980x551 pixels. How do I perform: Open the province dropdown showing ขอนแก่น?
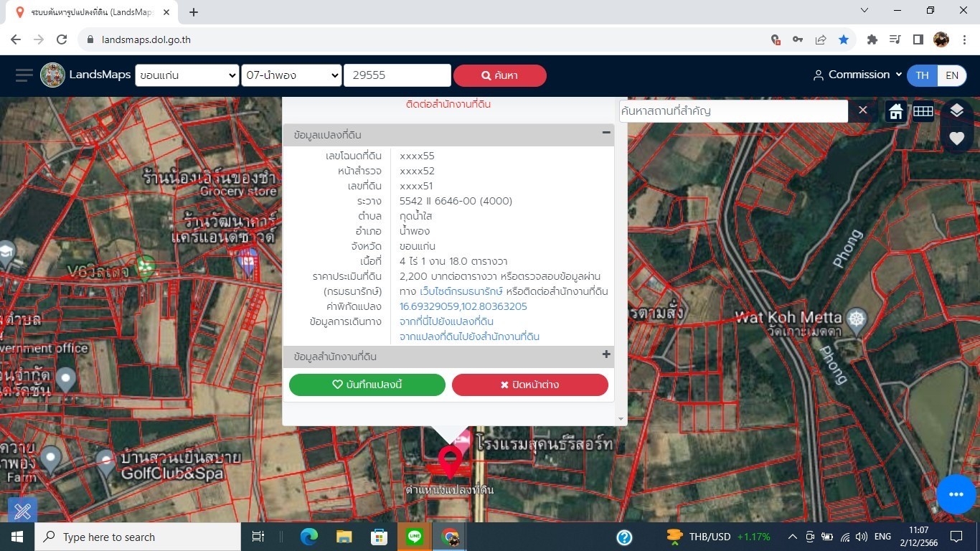[x=187, y=75]
